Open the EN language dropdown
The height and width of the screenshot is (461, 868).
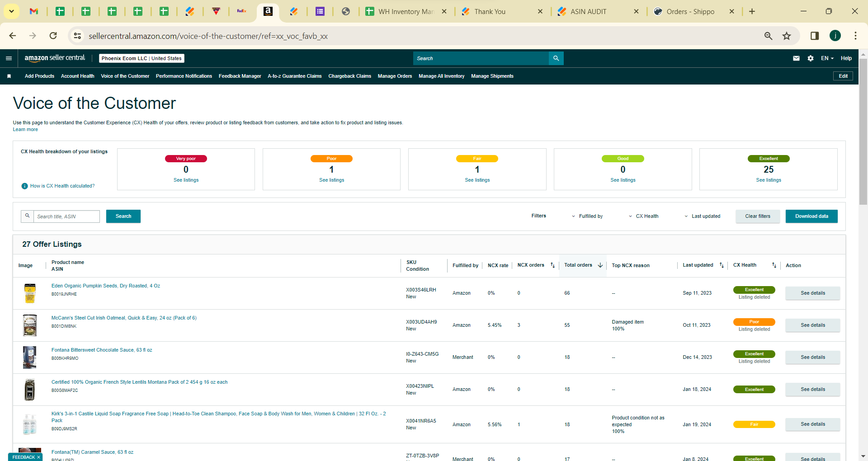coord(827,58)
